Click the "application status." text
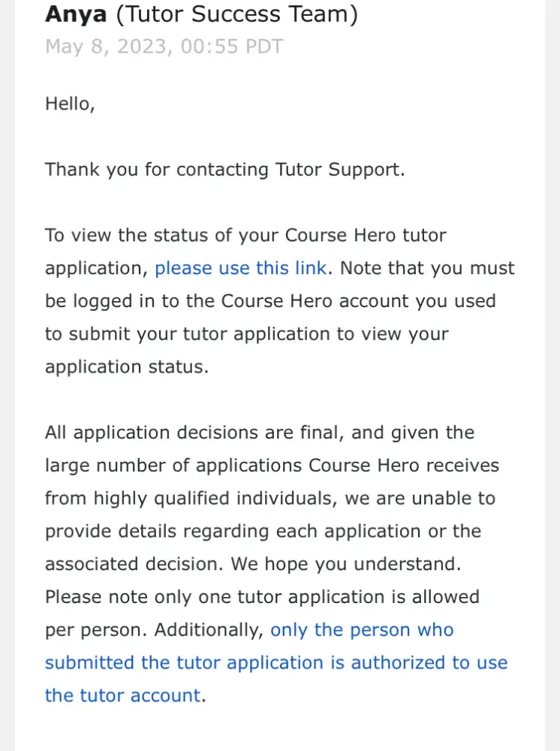Screen dimensions: 560x751 pyautogui.click(x=126, y=367)
